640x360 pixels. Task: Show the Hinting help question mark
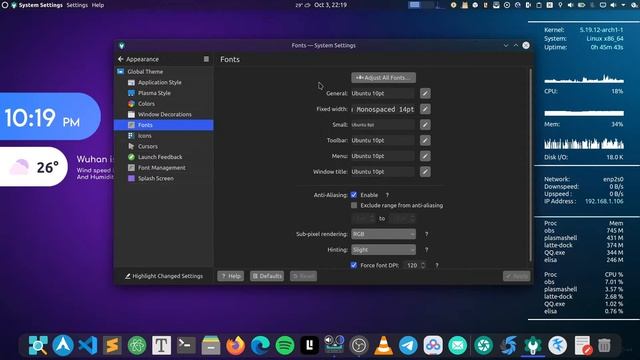[427, 250]
